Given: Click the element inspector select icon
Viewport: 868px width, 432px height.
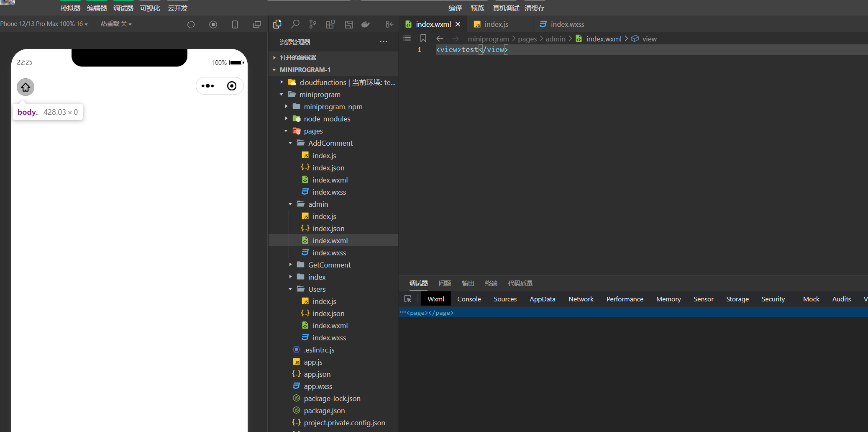Looking at the screenshot, I should [408, 299].
